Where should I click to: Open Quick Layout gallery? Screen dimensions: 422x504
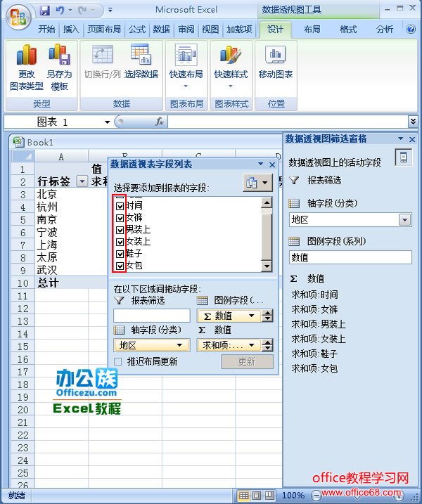pos(186,66)
